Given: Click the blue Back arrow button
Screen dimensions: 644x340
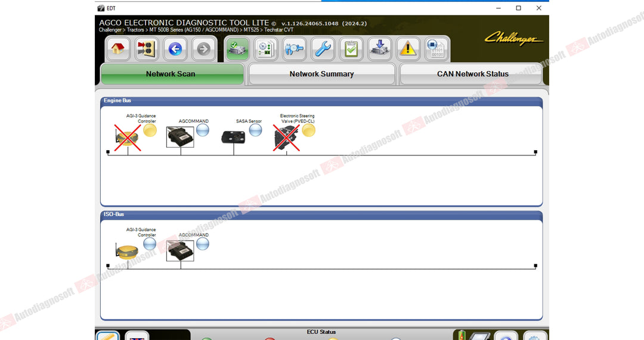Looking at the screenshot, I should pos(175,49).
